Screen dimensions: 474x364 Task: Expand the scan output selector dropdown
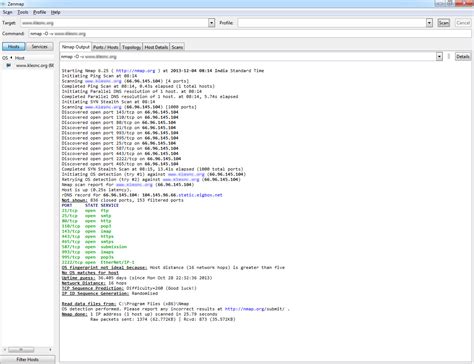click(x=439, y=57)
